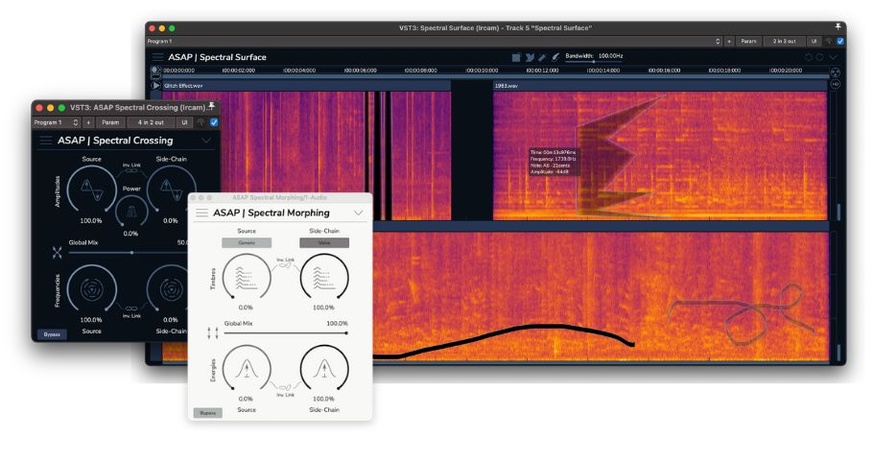Click the 00:00:10:000 marker on the timeline ruler
This screenshot has width=873, height=450.
coord(482,71)
